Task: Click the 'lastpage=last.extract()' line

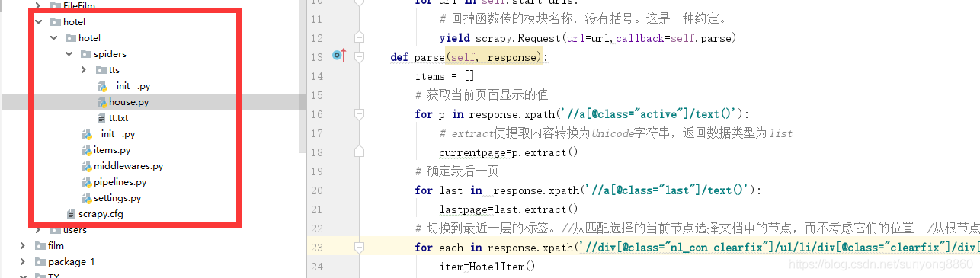Action: point(509,209)
